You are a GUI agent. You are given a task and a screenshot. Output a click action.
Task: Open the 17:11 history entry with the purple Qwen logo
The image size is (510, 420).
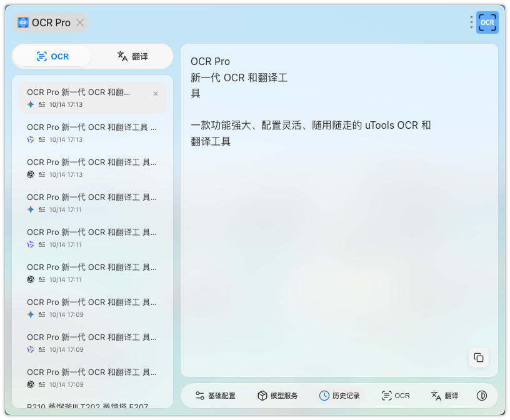click(92, 237)
